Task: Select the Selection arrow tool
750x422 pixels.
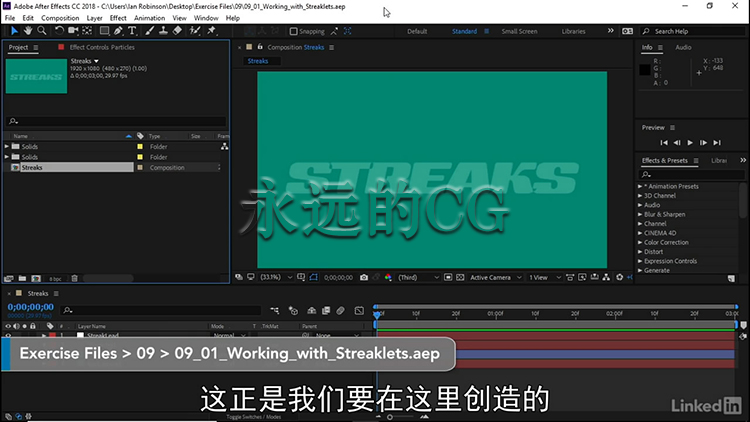Action: click(x=14, y=31)
